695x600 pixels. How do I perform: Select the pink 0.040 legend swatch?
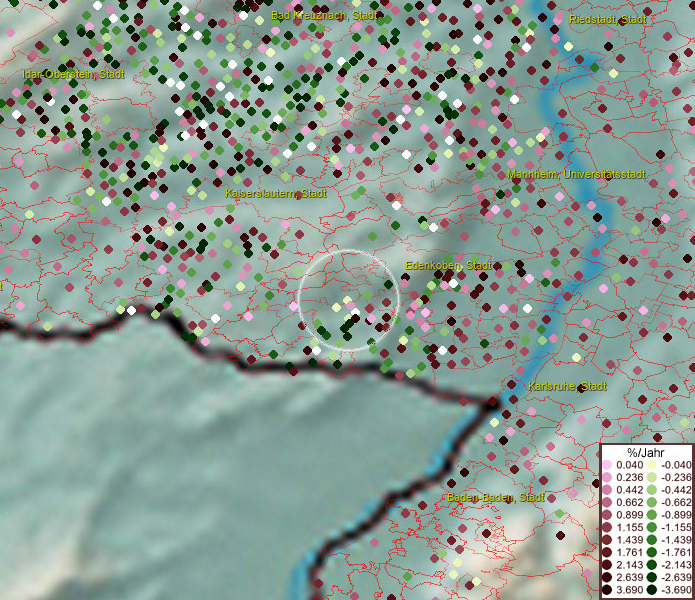[607, 465]
